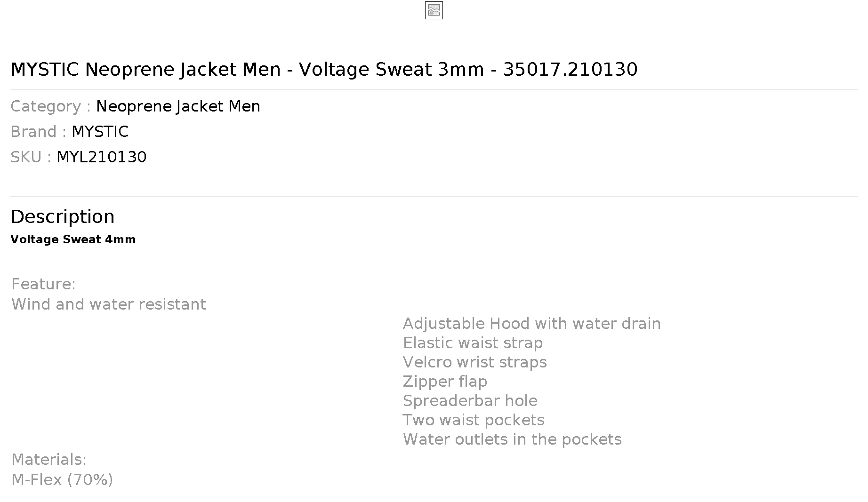Click the Brand : label
This screenshot has height=502, width=868.
point(39,132)
